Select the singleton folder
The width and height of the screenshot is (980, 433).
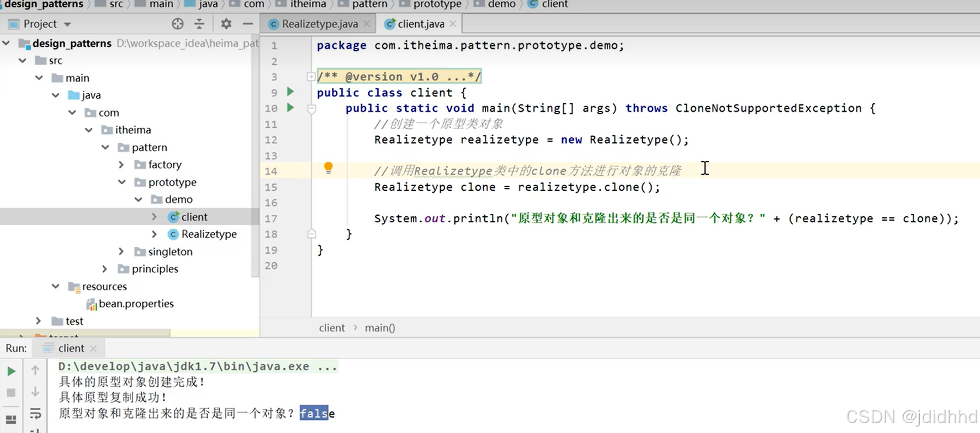pyautogui.click(x=170, y=252)
